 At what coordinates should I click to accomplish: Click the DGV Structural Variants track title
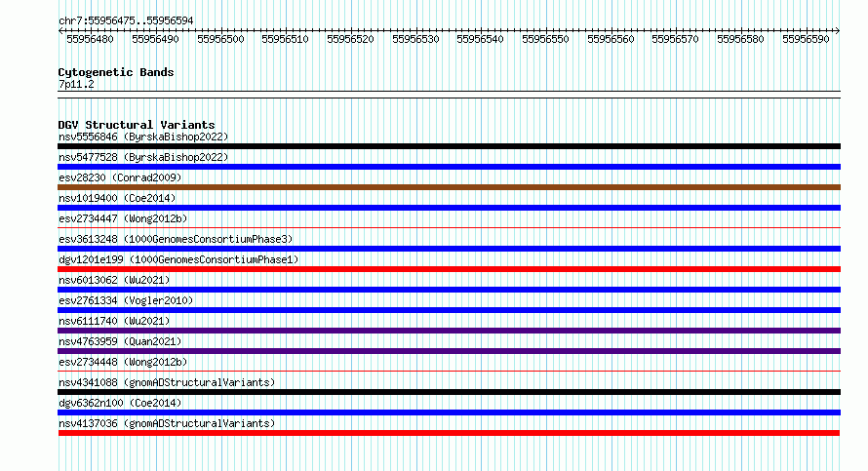(137, 125)
